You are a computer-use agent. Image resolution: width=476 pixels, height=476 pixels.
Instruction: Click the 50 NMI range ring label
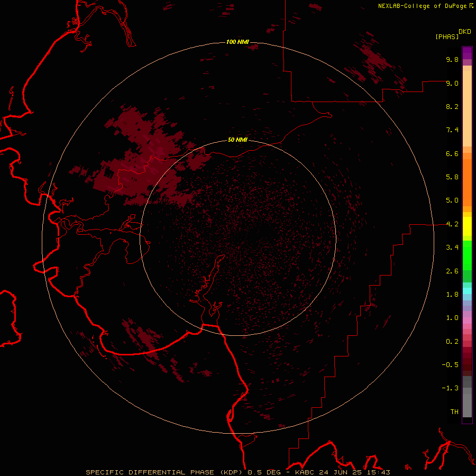point(237,140)
